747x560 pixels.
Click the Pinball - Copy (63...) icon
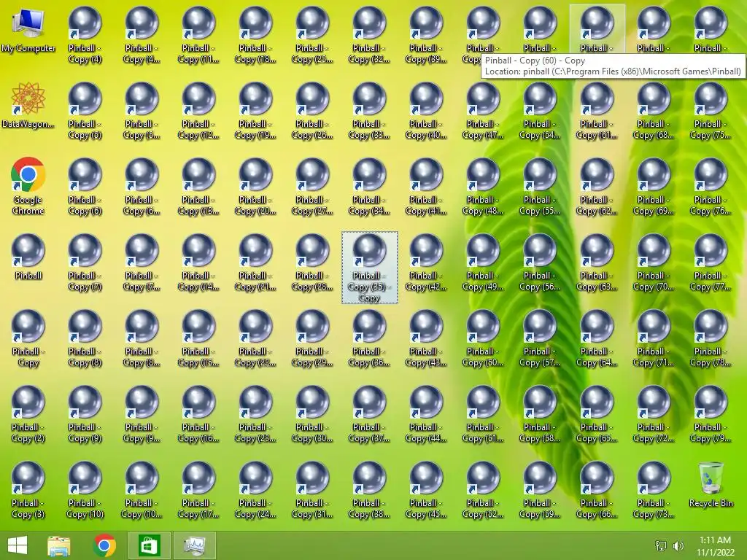pyautogui.click(x=597, y=262)
